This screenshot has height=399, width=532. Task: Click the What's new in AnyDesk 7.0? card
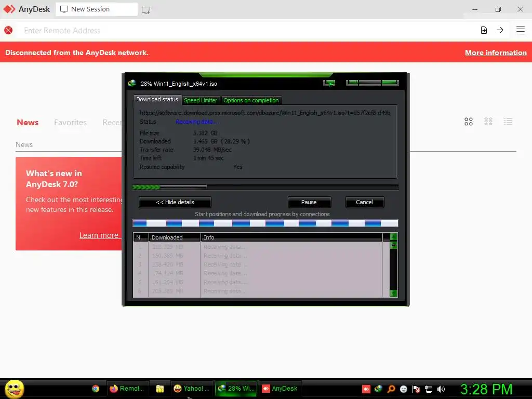point(69,204)
